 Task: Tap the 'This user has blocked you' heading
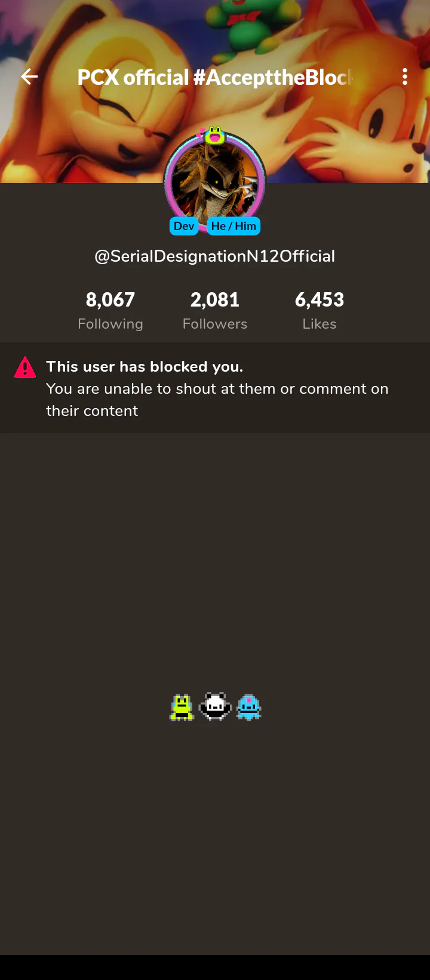tap(145, 366)
